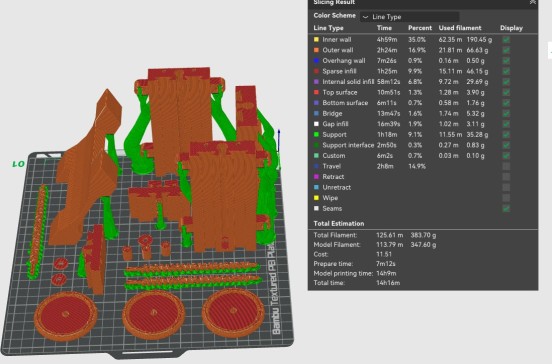Click the white Seams swatch
Image resolution: width=552 pixels, height=364 pixels.
click(x=316, y=208)
